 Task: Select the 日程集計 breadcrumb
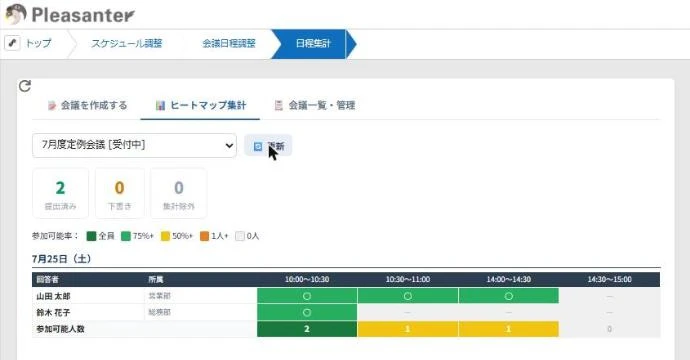pos(313,44)
